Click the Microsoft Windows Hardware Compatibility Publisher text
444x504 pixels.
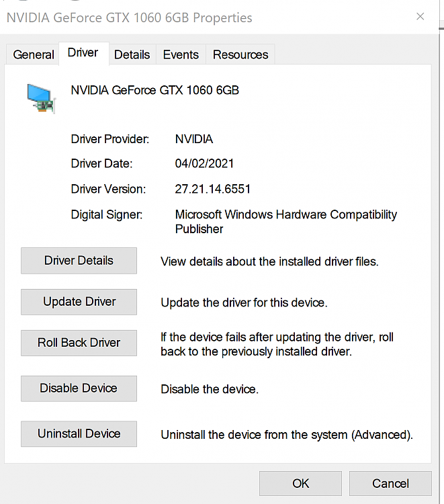click(286, 222)
